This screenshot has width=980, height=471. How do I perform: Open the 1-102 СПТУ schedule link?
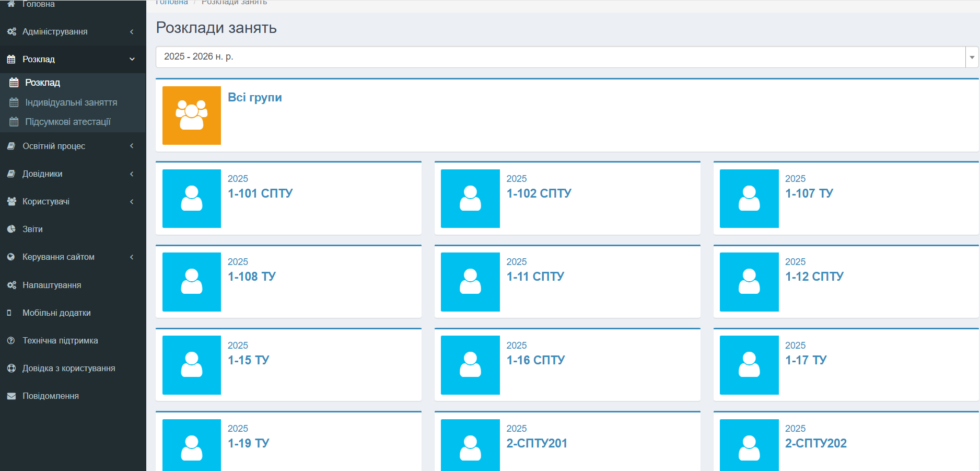tap(539, 193)
